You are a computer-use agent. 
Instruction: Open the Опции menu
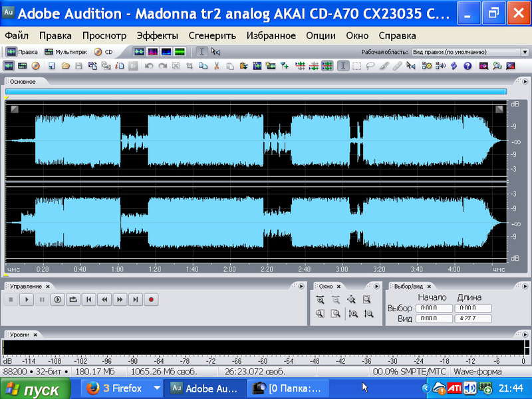pyautogui.click(x=321, y=36)
